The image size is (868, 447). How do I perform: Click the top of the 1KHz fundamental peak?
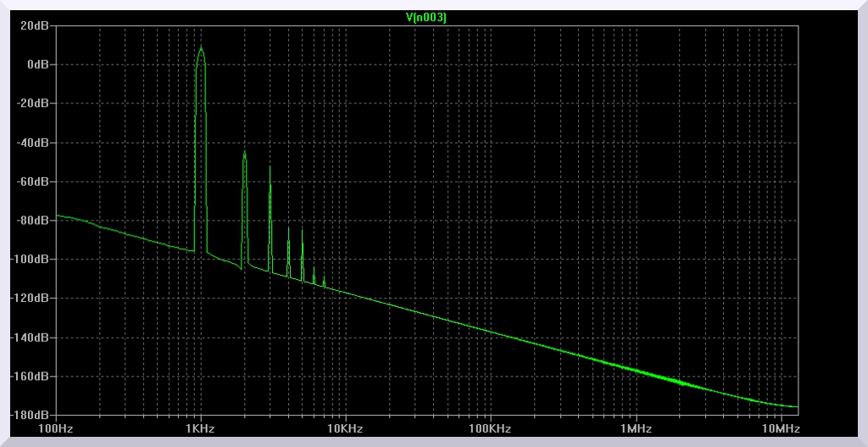tap(201, 48)
